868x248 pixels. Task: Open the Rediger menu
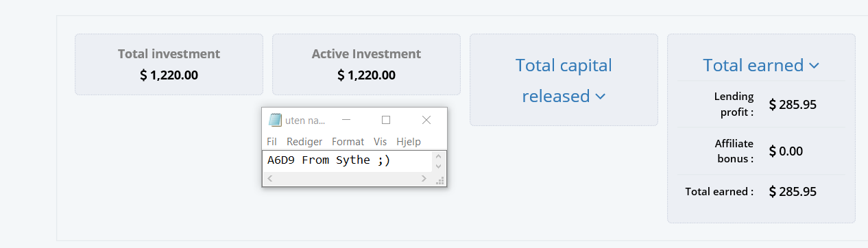pos(304,142)
